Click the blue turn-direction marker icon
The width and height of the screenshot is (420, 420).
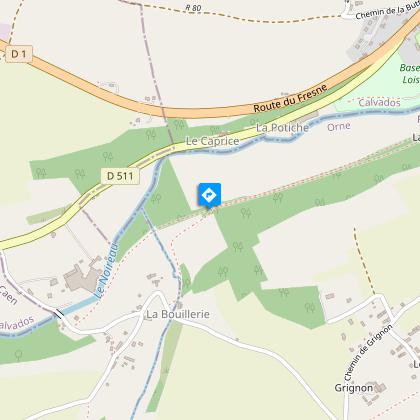209,195
